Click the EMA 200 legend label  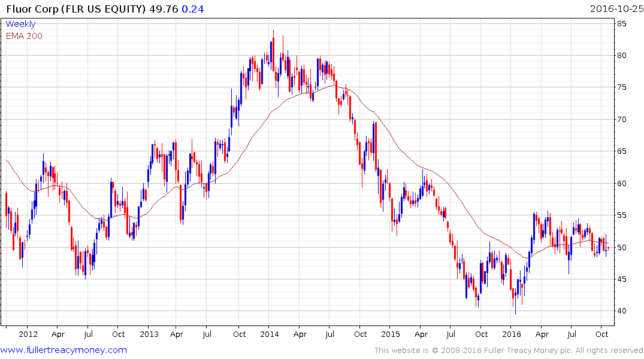coord(24,36)
